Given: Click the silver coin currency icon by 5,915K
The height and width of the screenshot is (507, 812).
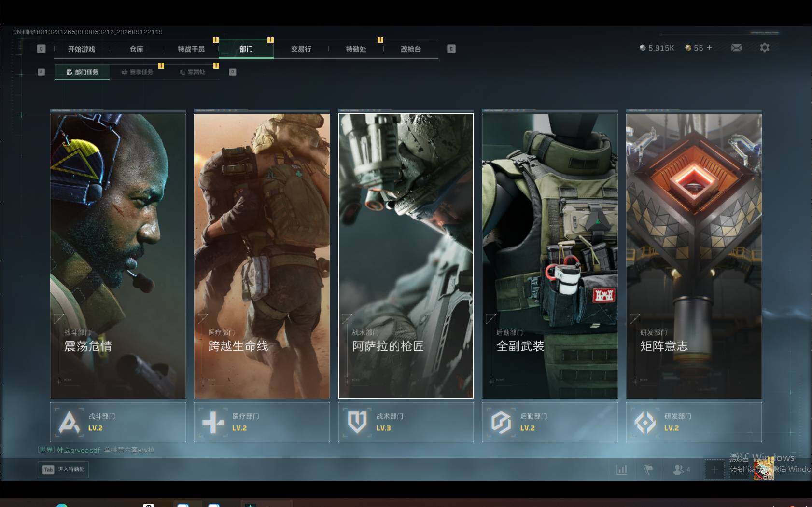Looking at the screenshot, I should (x=643, y=48).
